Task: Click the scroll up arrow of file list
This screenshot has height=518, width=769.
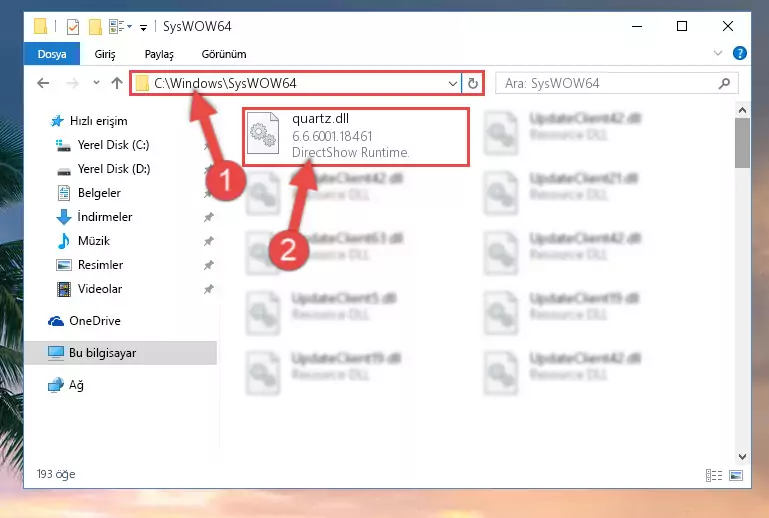Action: [x=743, y=110]
